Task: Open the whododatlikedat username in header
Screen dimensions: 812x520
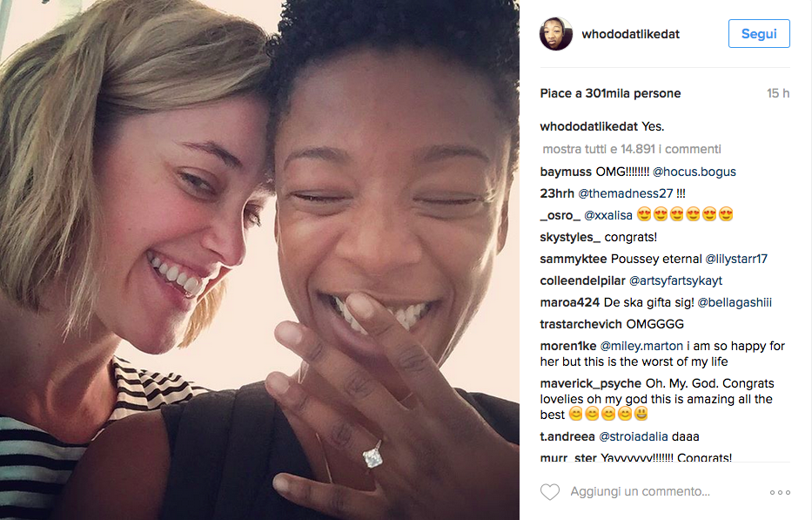Action: 630,34
